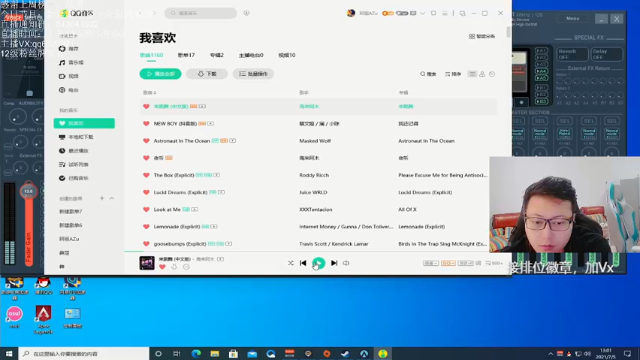Toggle heart on now-playing song in player bar

pos(162,267)
